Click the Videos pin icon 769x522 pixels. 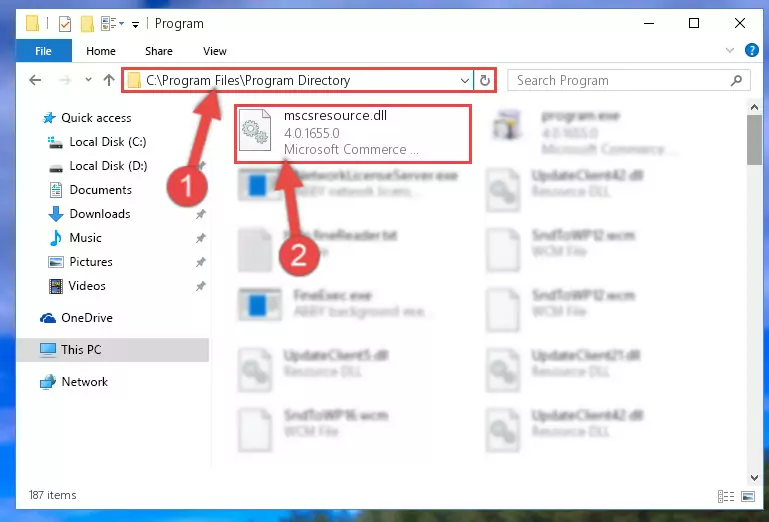[x=200, y=286]
